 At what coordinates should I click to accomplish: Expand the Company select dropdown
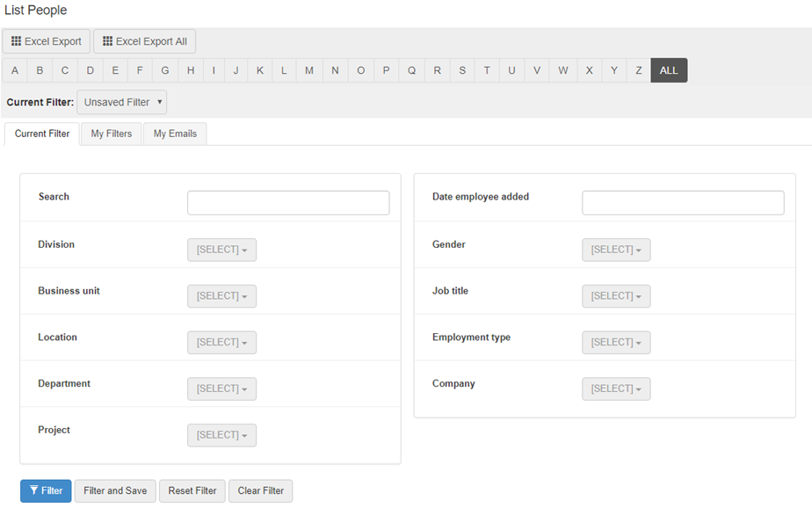click(616, 388)
